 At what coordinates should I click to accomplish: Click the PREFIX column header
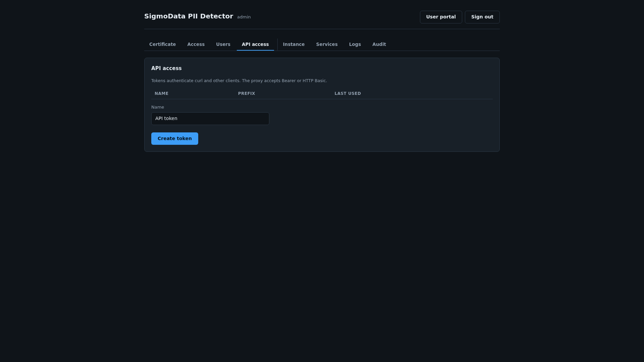point(247,94)
